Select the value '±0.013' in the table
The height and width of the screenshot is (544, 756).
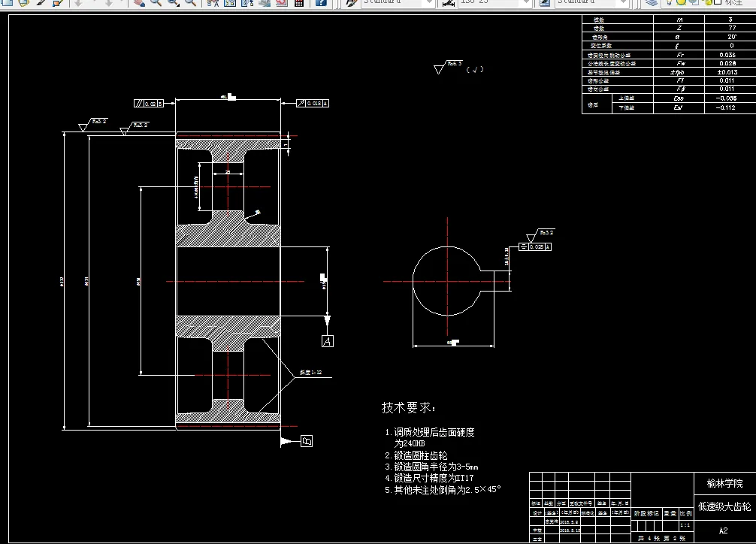click(x=727, y=72)
